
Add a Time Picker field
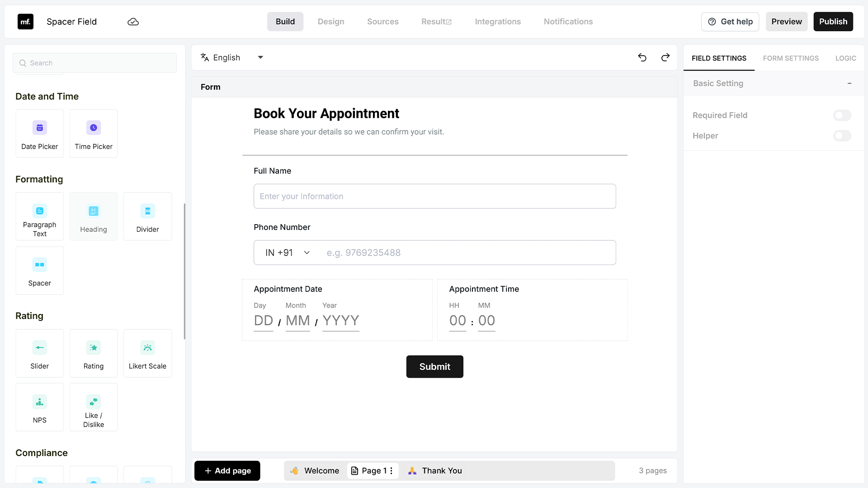94,134
